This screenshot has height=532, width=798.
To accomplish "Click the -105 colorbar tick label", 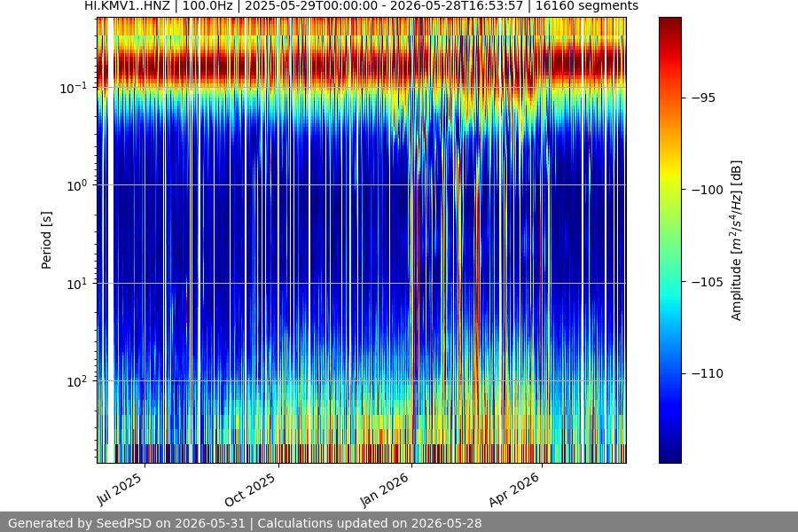I will [x=708, y=282].
